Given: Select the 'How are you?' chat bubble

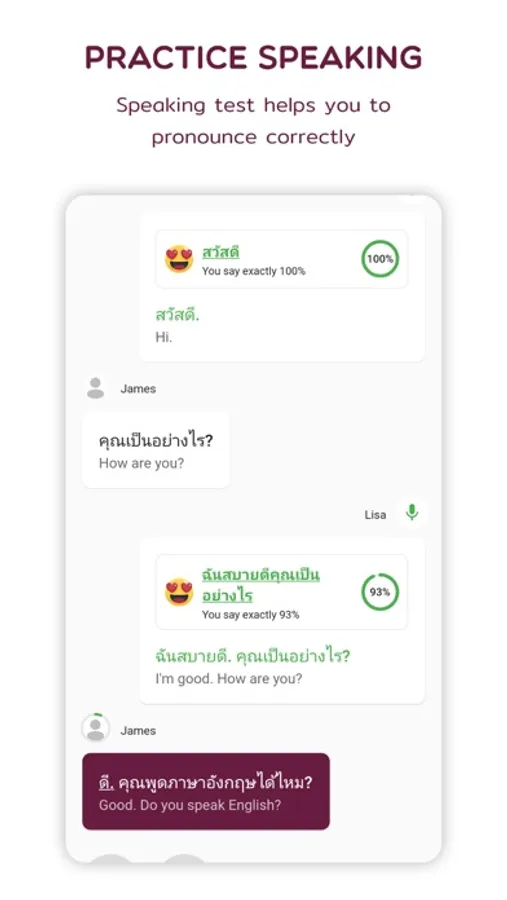Looking at the screenshot, I should point(156,451).
